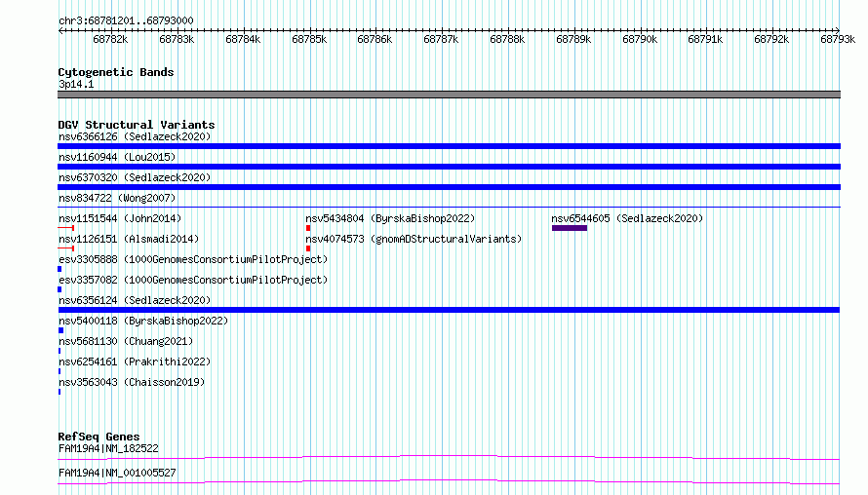Click the 3p14.1 band label
This screenshot has width=868, height=495.
click(x=76, y=84)
